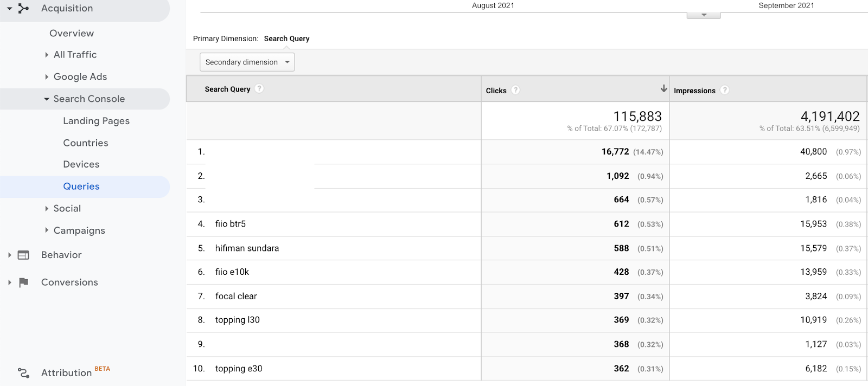Sort by Clicks column header

[x=496, y=91]
